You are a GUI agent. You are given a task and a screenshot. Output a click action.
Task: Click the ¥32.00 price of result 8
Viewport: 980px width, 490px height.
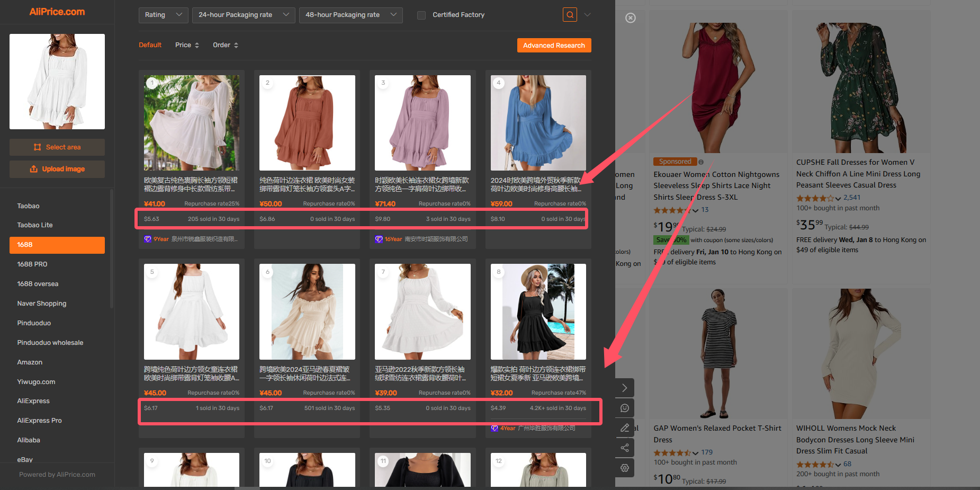[501, 393]
